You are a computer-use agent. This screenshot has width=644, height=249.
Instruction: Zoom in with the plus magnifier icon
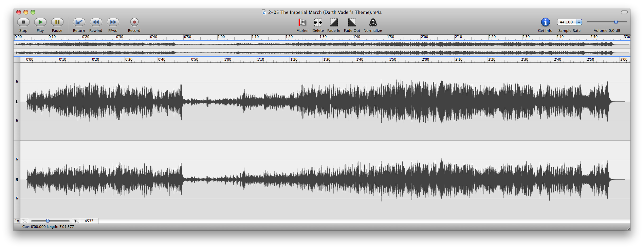click(x=76, y=221)
